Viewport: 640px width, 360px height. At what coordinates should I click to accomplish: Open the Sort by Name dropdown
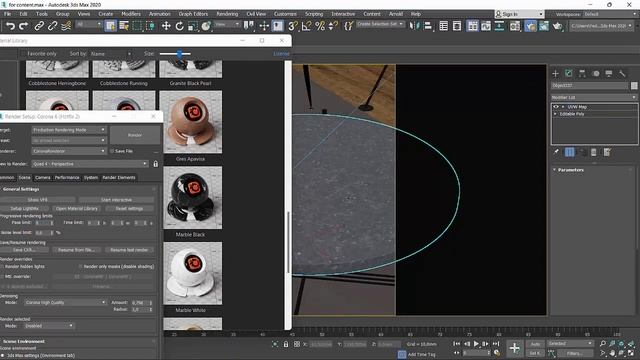click(x=111, y=53)
